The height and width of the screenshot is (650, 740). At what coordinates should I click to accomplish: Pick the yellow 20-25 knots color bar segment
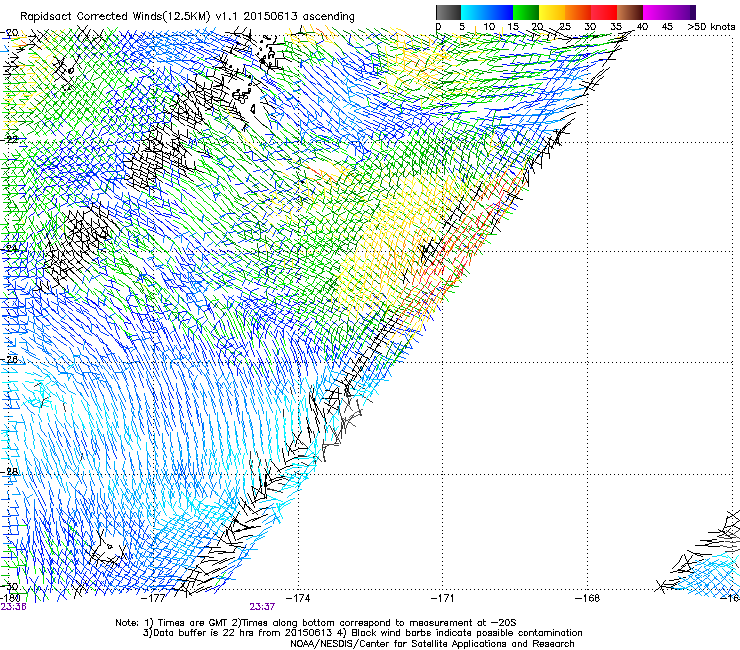pyautogui.click(x=552, y=12)
